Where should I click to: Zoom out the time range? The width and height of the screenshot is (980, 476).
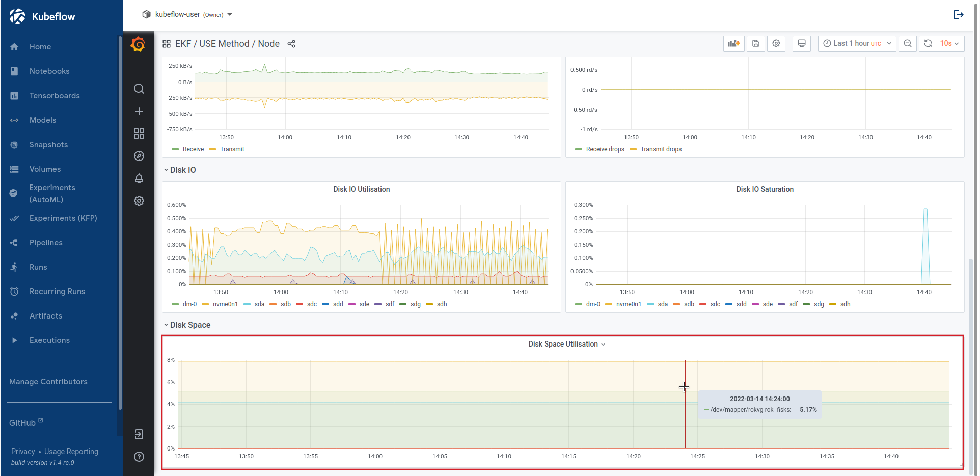tap(908, 44)
